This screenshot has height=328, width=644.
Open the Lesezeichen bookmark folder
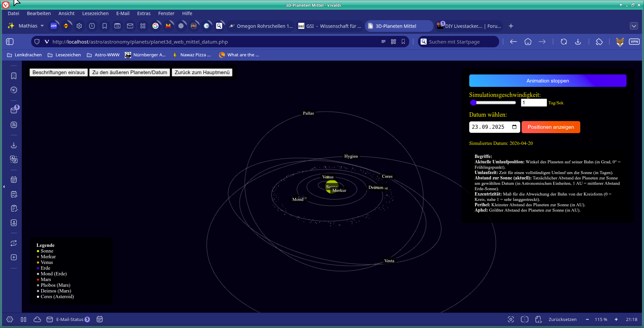[x=64, y=55]
